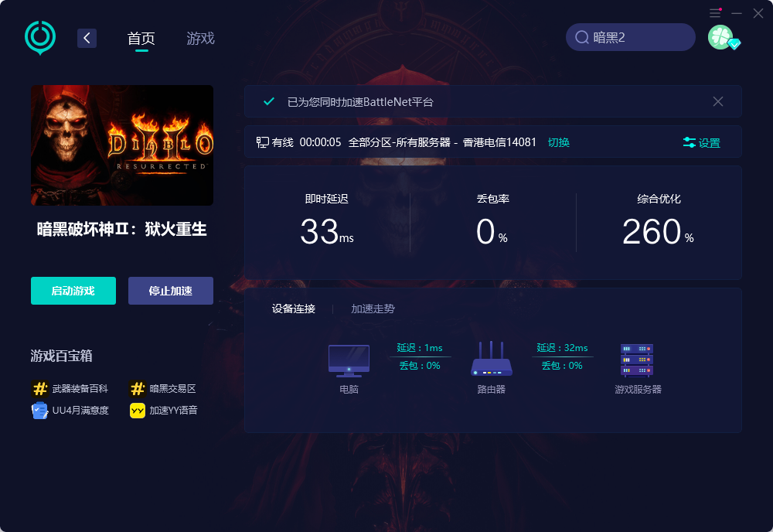Click the 路由器 router icon
The image size is (773, 532).
pyautogui.click(x=492, y=359)
